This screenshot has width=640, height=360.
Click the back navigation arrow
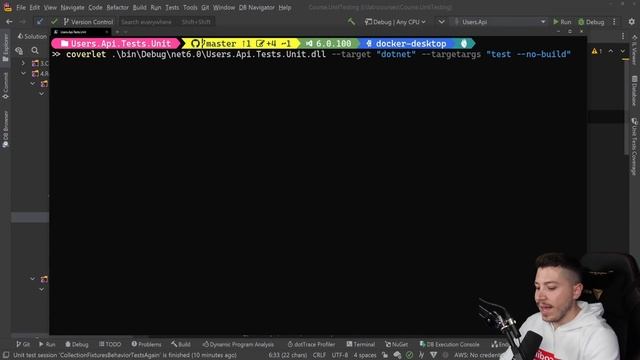(x=9, y=22)
